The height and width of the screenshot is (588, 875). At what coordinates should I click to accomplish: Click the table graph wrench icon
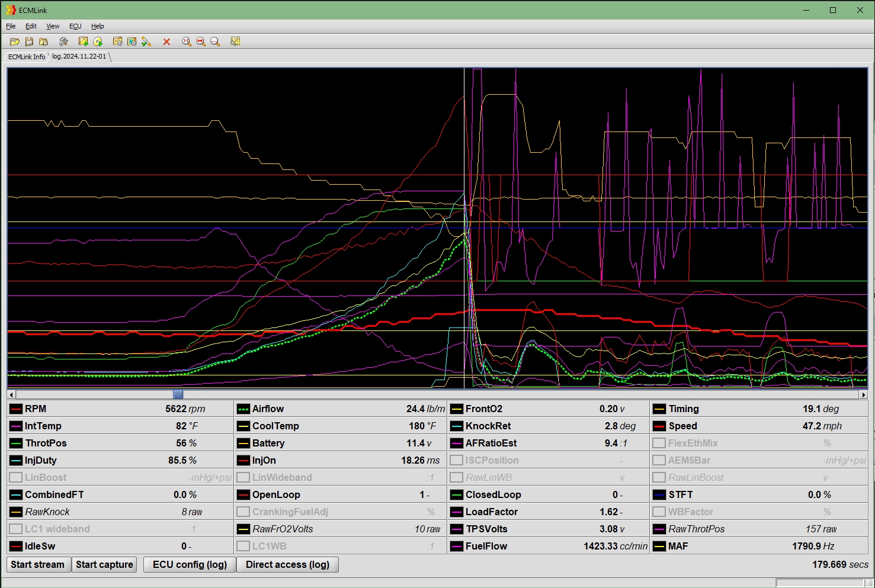coord(235,41)
